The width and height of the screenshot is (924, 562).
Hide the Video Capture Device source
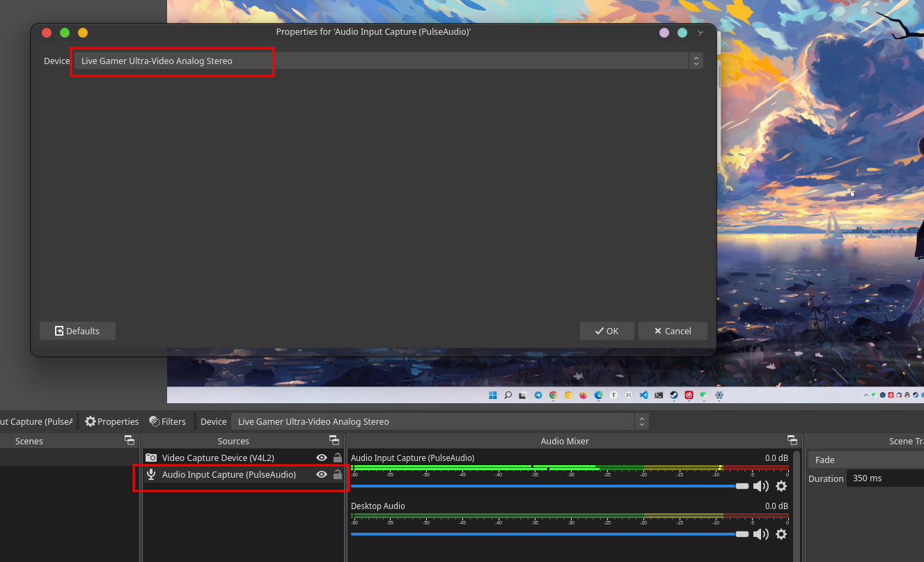click(321, 458)
